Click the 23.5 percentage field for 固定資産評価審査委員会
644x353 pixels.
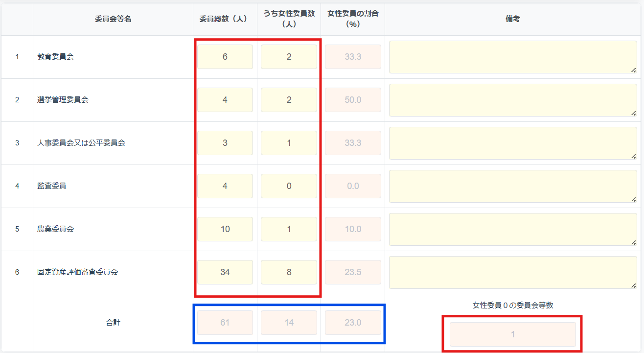click(353, 272)
